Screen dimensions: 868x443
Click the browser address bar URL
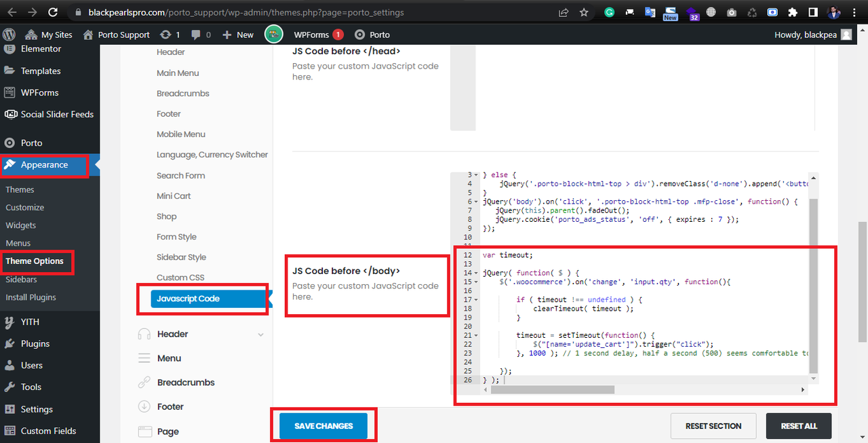248,12
